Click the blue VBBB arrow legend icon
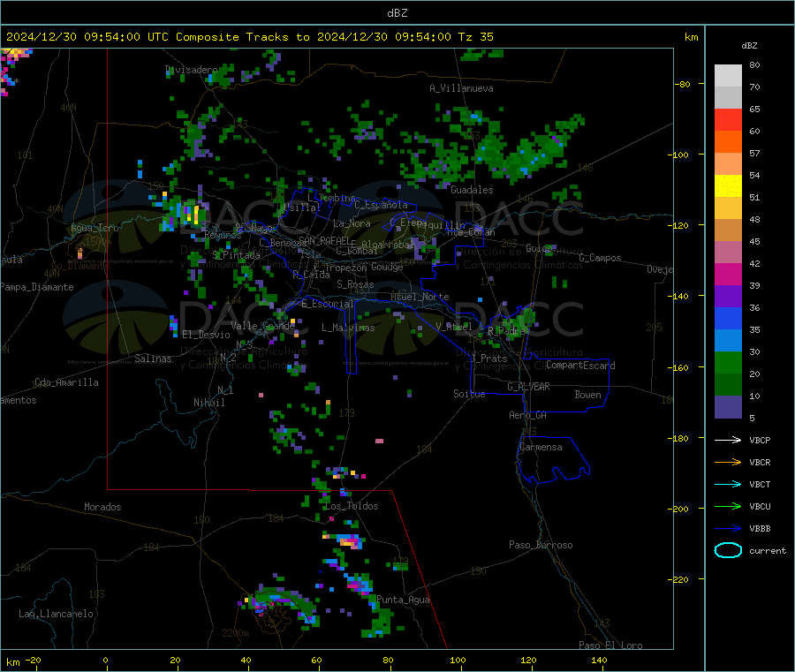The width and height of the screenshot is (795, 672). [728, 529]
